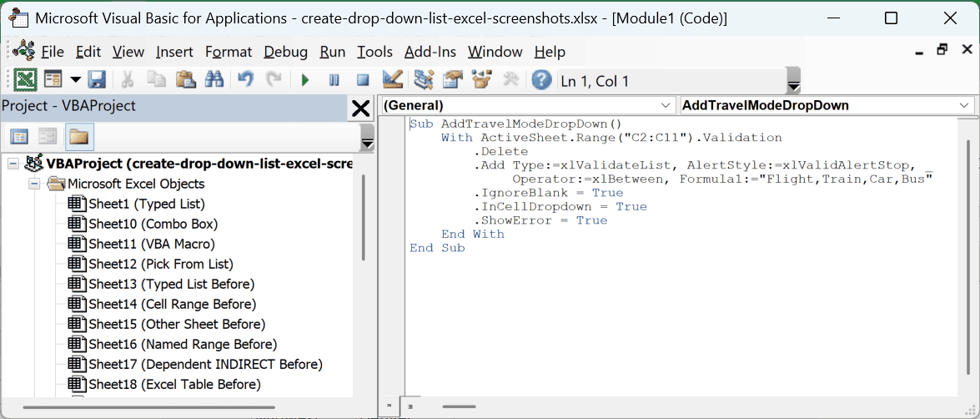Click the Toolbox hammer and wrench icon
Image resolution: width=980 pixels, height=419 pixels.
click(511, 80)
